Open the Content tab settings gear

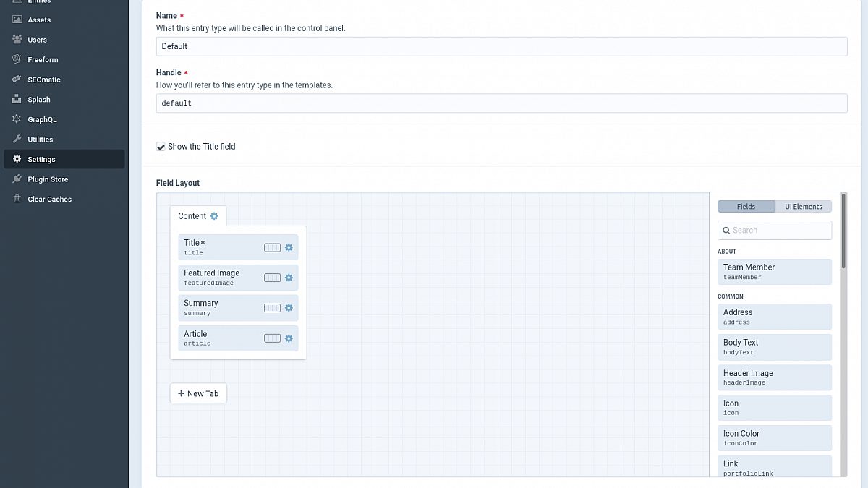click(x=214, y=216)
